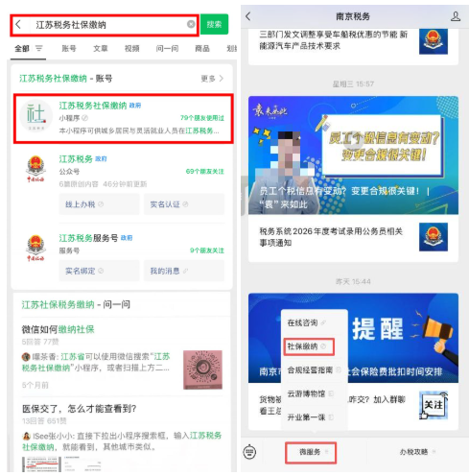Tap back arrow beside the search field

18,24
